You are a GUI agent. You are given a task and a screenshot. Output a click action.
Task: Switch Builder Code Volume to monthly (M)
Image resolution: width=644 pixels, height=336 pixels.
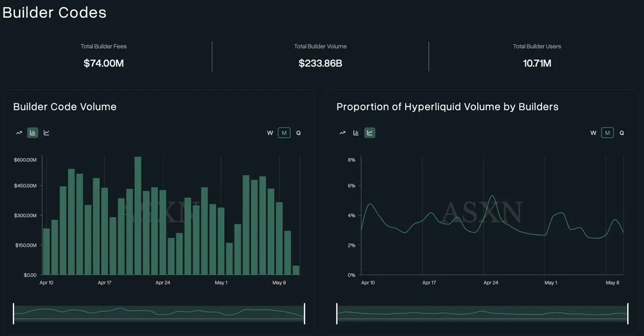284,133
